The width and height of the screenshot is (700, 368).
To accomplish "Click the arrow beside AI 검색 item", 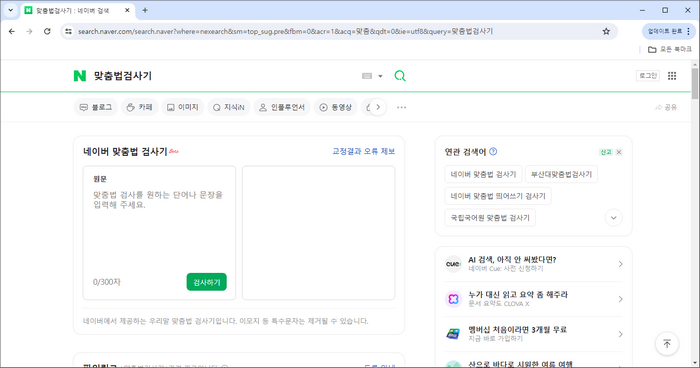I will 621,264.
